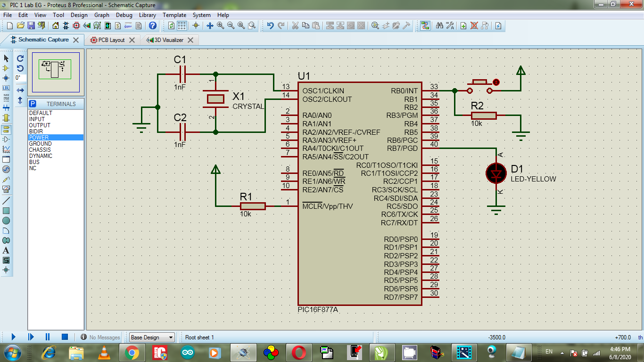Screen dimensions: 644x362
Task: Open the Home page icon
Action: click(x=56, y=25)
